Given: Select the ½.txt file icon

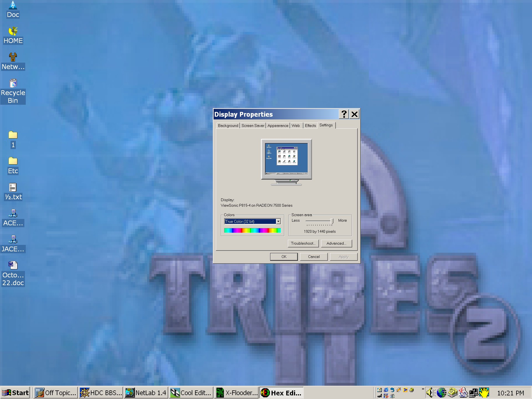Looking at the screenshot, I should pos(13,192).
